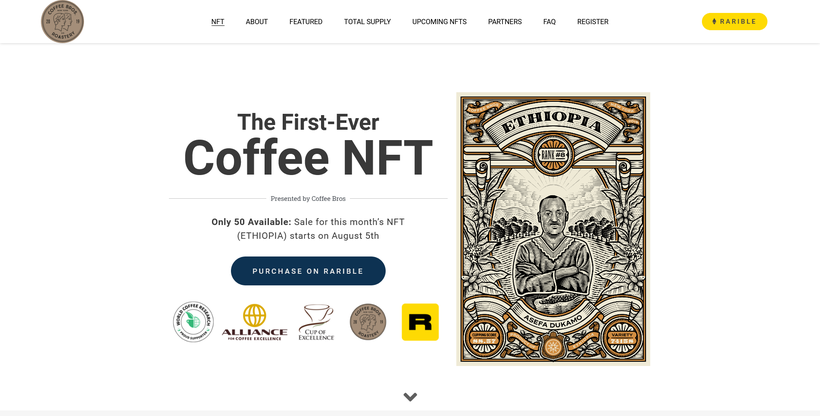
Task: Click the Coffee NFT headline text
Action: (x=308, y=158)
